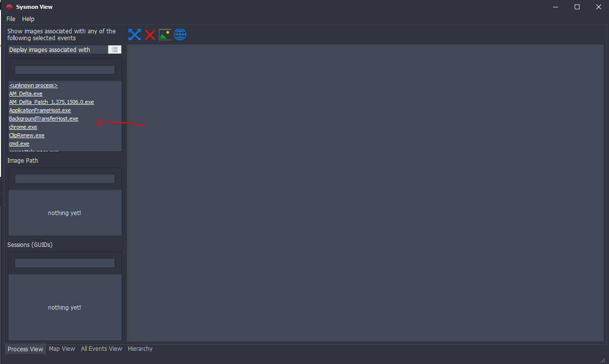Switch to the Hierarchy tab
The height and width of the screenshot is (364, 609).
(x=140, y=349)
